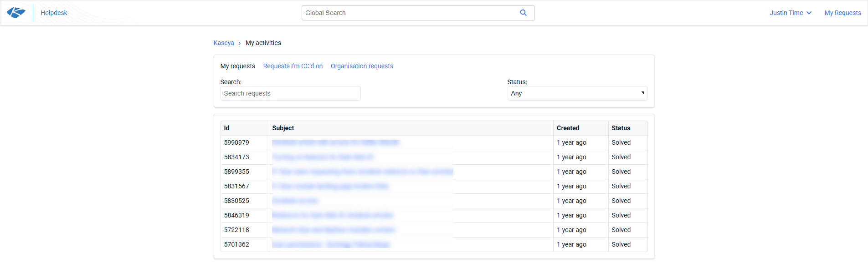Open My Requests in top bar

(842, 13)
